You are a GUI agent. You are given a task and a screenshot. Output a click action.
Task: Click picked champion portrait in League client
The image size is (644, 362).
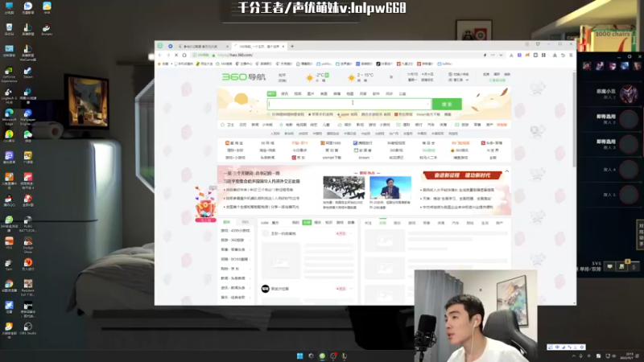[629, 94]
